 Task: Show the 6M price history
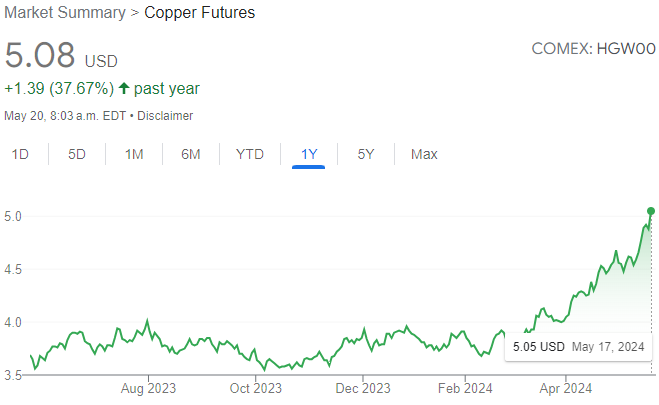pos(191,154)
